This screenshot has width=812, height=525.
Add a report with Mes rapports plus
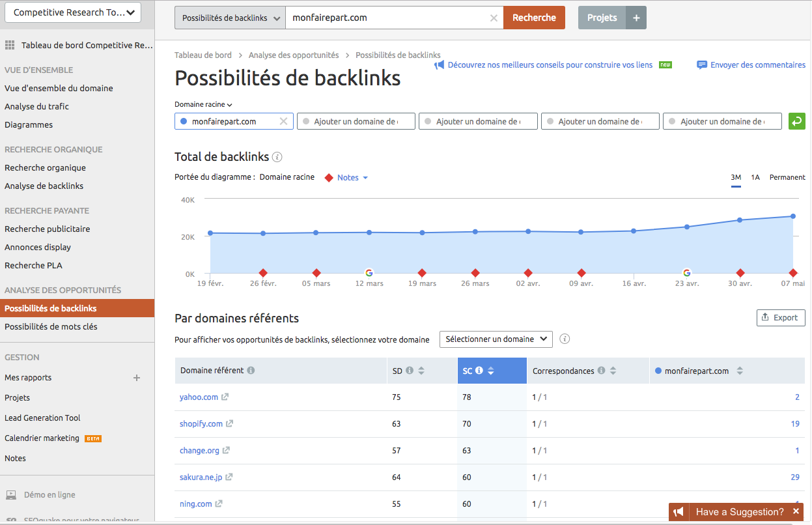[137, 378]
